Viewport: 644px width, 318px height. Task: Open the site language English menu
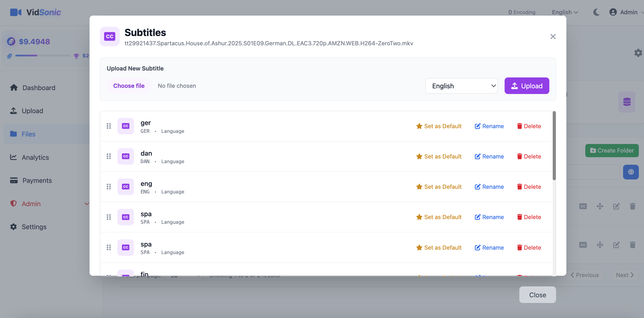click(565, 12)
